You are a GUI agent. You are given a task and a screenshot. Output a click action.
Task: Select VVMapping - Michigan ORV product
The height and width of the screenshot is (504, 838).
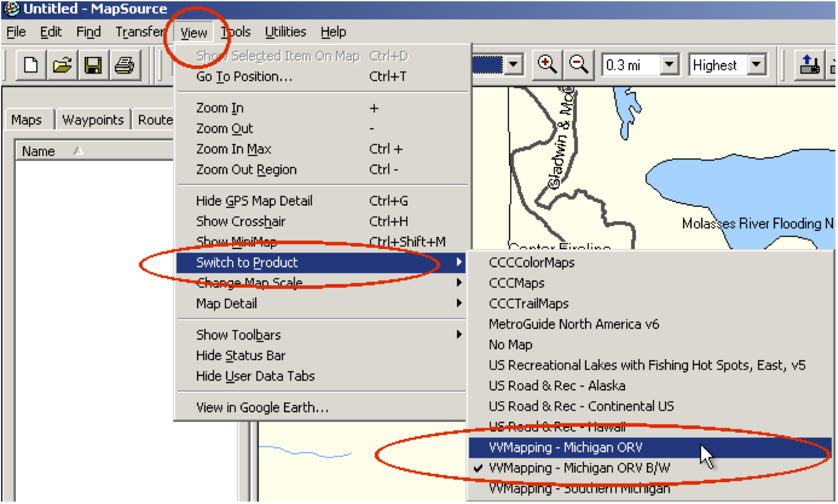650,447
